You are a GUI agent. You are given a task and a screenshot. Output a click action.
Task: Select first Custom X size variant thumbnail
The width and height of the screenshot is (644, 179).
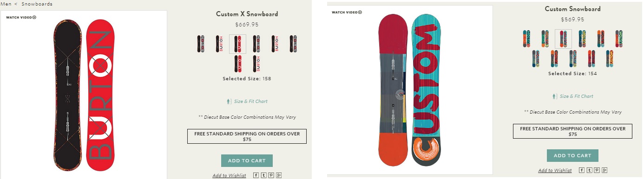click(x=200, y=44)
